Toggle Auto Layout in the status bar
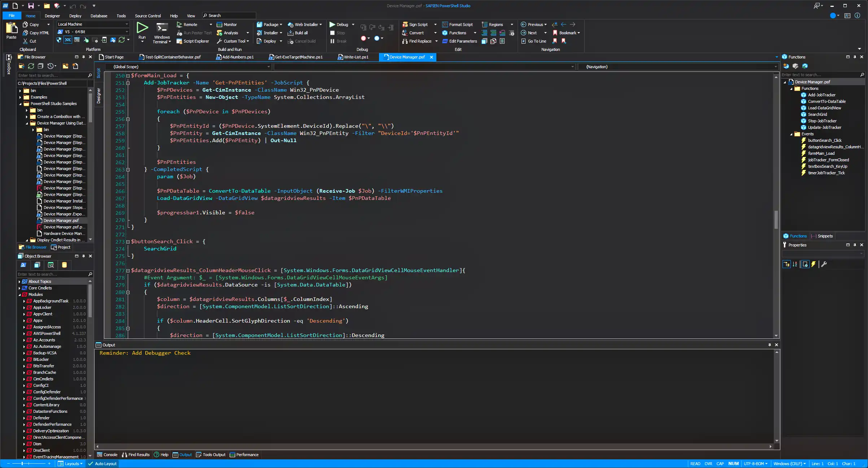This screenshot has height=468, width=868. tap(102, 464)
